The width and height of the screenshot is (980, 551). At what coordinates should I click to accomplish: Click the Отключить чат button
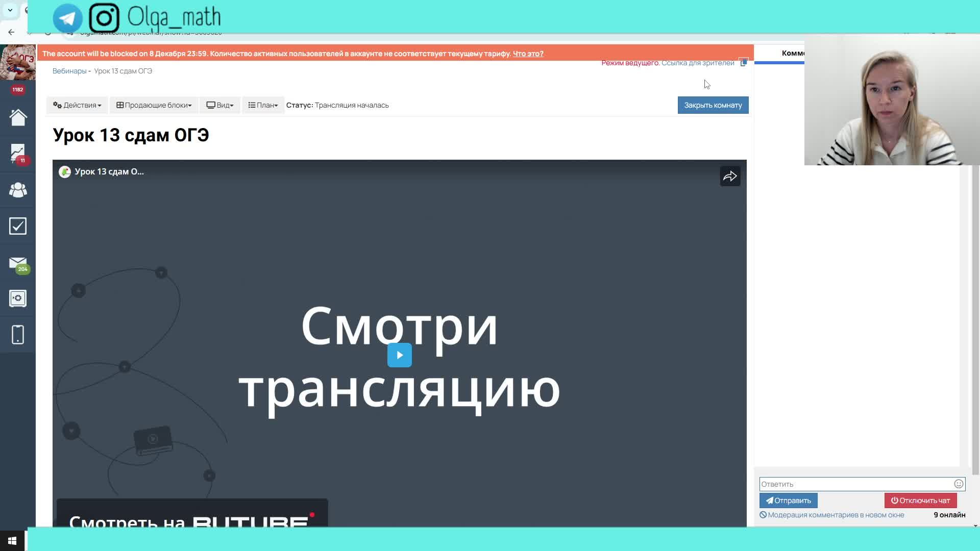coord(920,500)
